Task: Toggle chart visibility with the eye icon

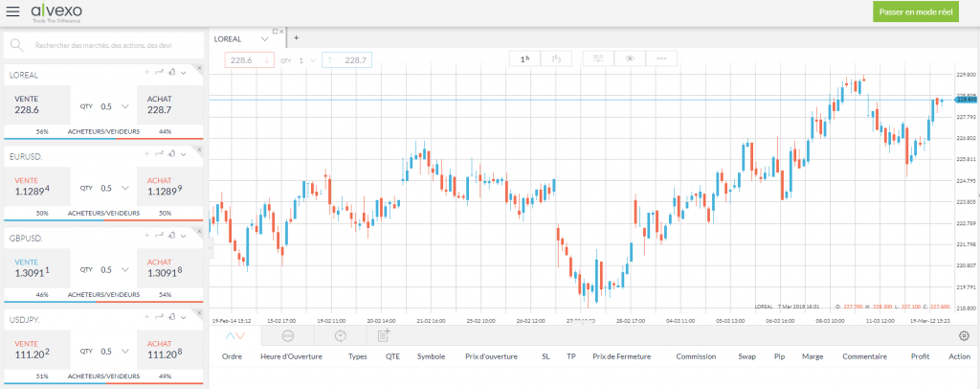Action: [x=630, y=58]
